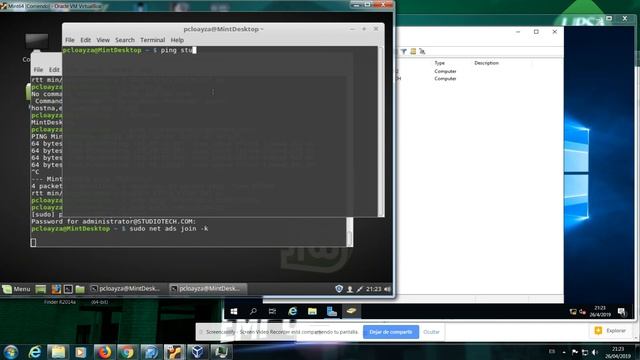This screenshot has width=640, height=360.
Task: Click the shield update icon in Mint tray
Action: [x=339, y=289]
